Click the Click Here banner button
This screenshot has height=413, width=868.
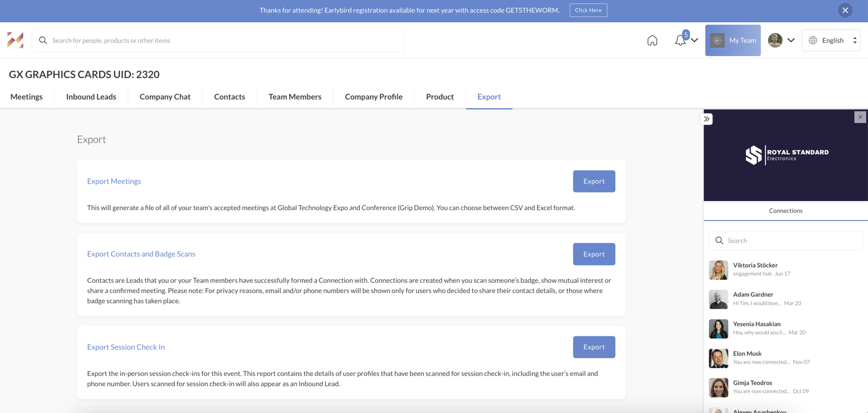(588, 10)
